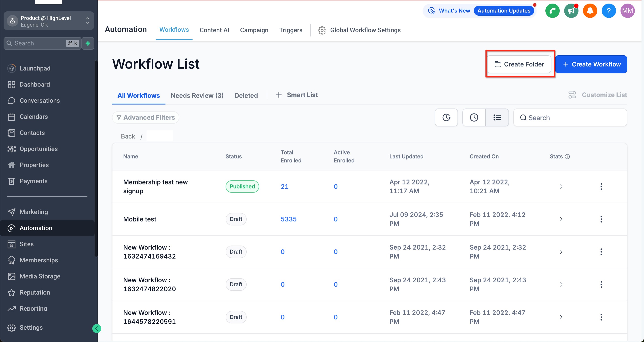Click the MM user avatar

pos(627,11)
